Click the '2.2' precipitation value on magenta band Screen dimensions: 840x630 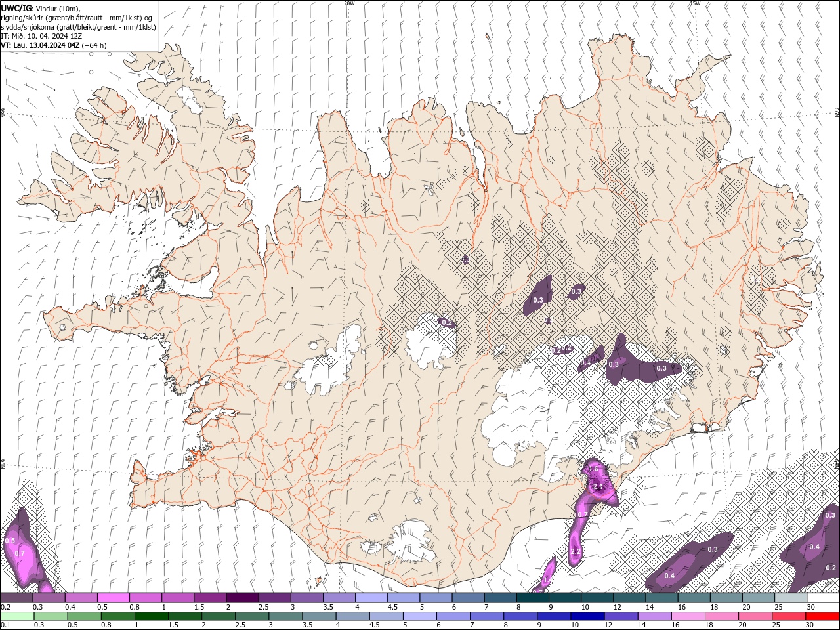point(576,551)
